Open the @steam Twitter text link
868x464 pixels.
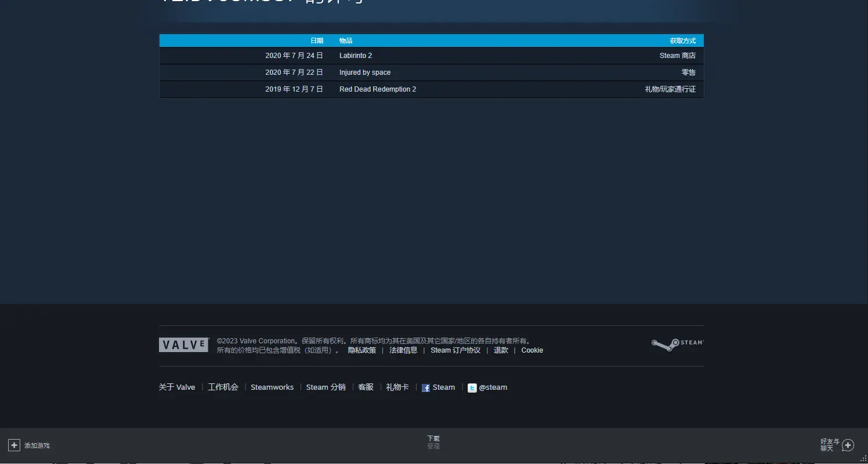493,387
